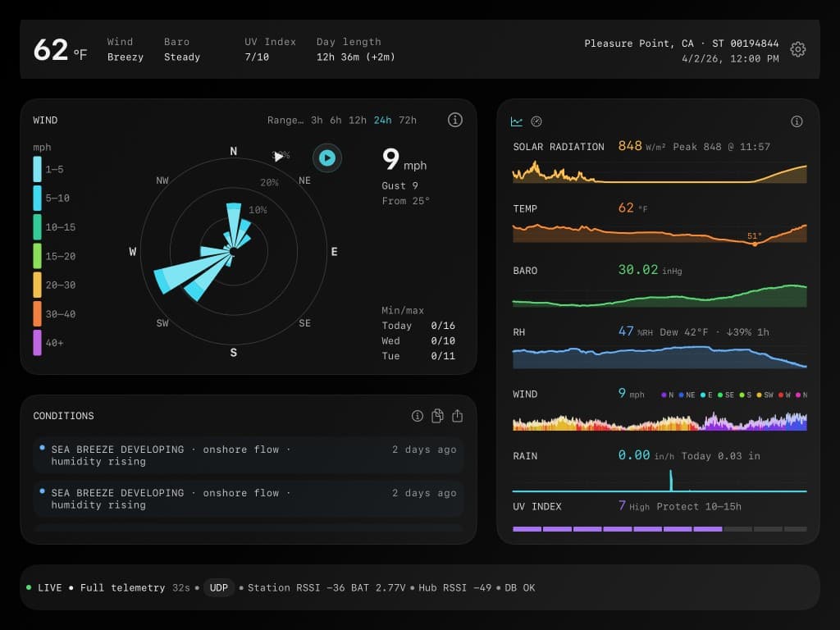Click the LIVE status indicator dot
The height and width of the screenshot is (630, 840).
pos(29,588)
